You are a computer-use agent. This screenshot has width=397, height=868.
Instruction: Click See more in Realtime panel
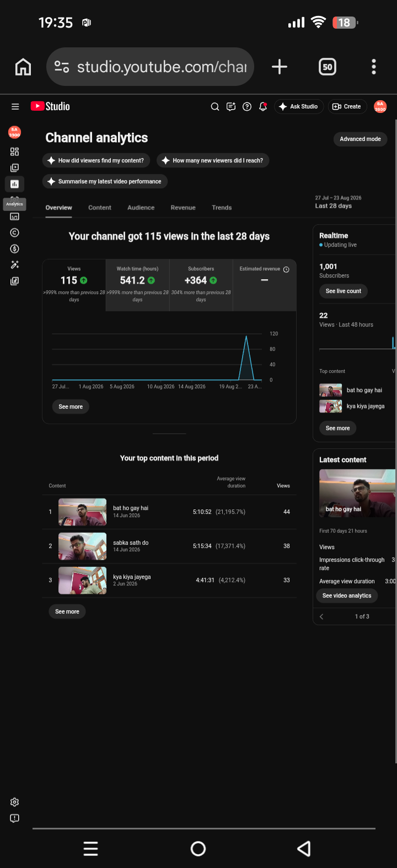(338, 428)
